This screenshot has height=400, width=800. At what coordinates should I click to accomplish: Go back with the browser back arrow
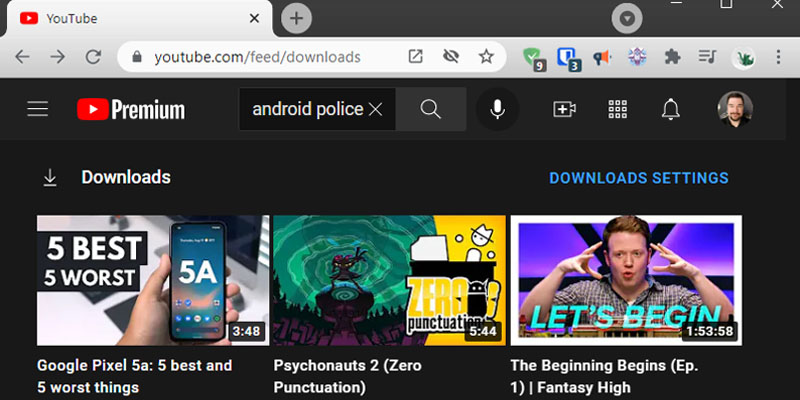tap(22, 57)
